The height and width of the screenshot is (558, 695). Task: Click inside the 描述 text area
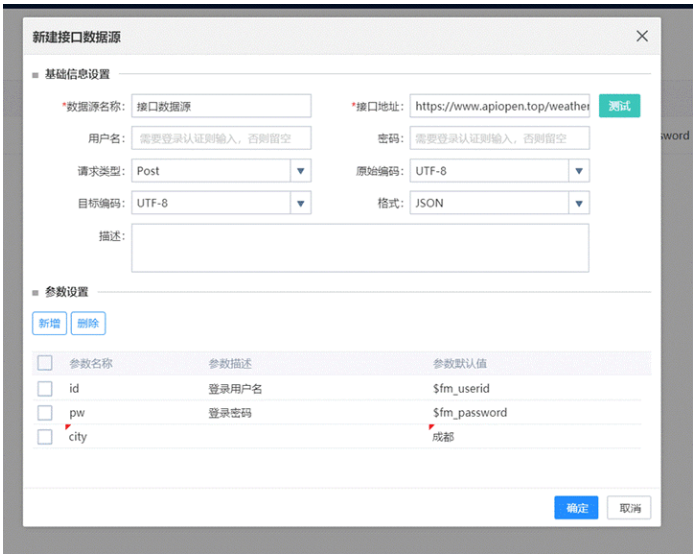360,248
